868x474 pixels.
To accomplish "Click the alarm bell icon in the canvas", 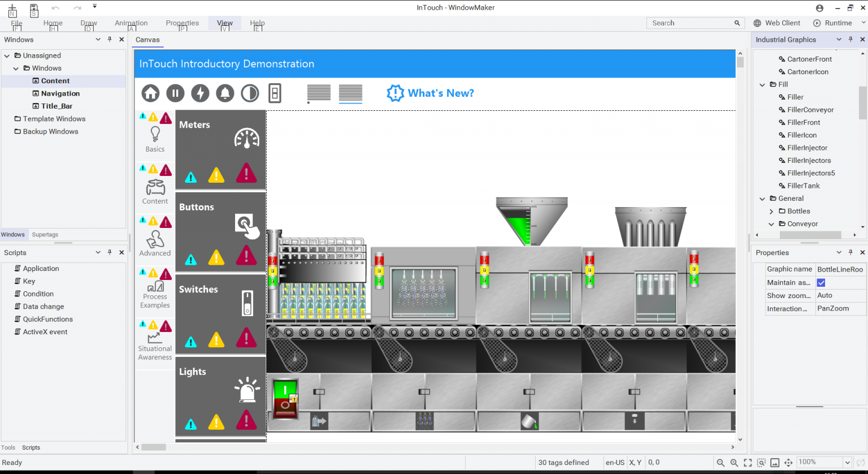I will coord(225,93).
